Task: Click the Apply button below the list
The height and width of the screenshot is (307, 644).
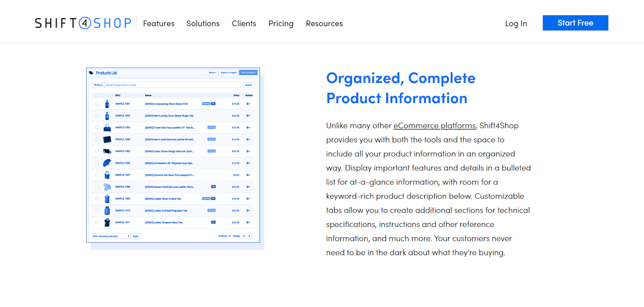Action: pos(136,236)
